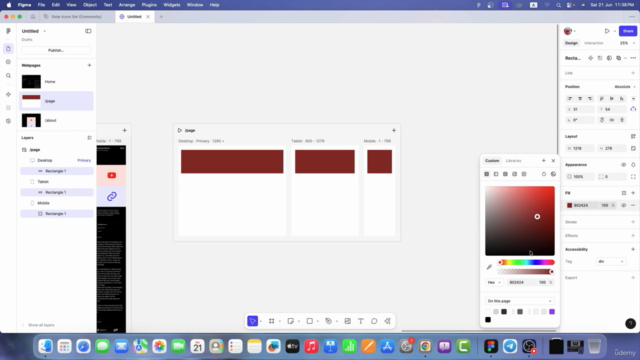Click the hue slider bar

point(526,262)
